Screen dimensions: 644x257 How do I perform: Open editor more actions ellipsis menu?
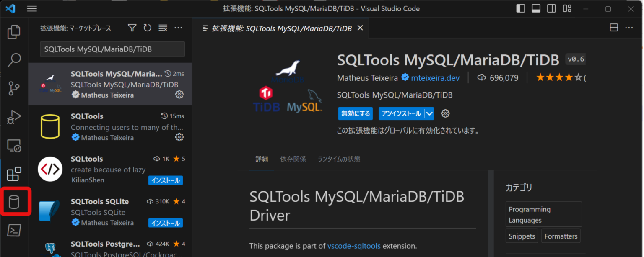(x=629, y=28)
